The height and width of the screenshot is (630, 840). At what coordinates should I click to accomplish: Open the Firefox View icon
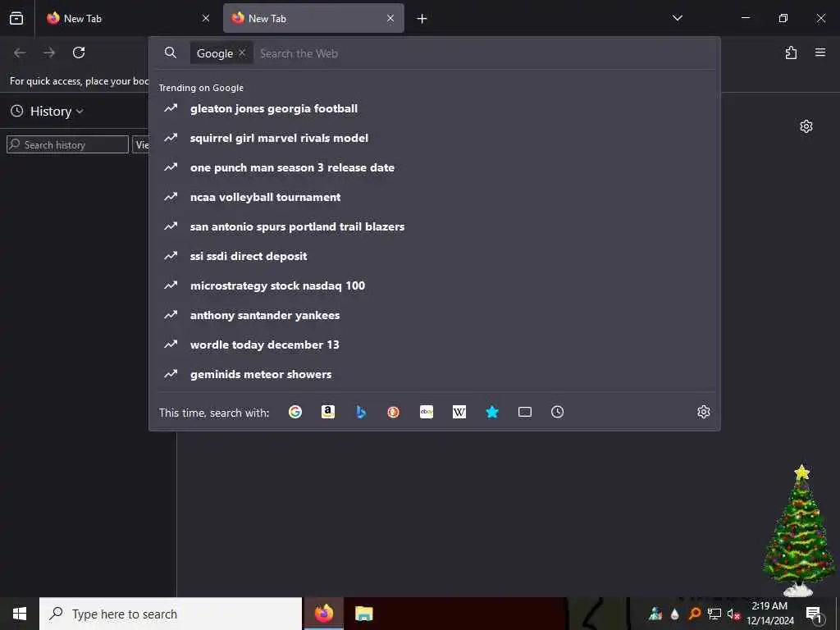16,18
